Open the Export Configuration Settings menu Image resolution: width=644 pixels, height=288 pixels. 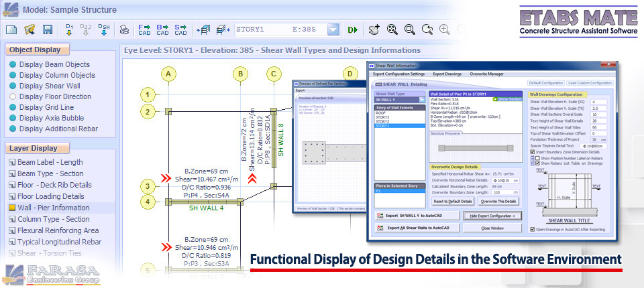tap(398, 74)
